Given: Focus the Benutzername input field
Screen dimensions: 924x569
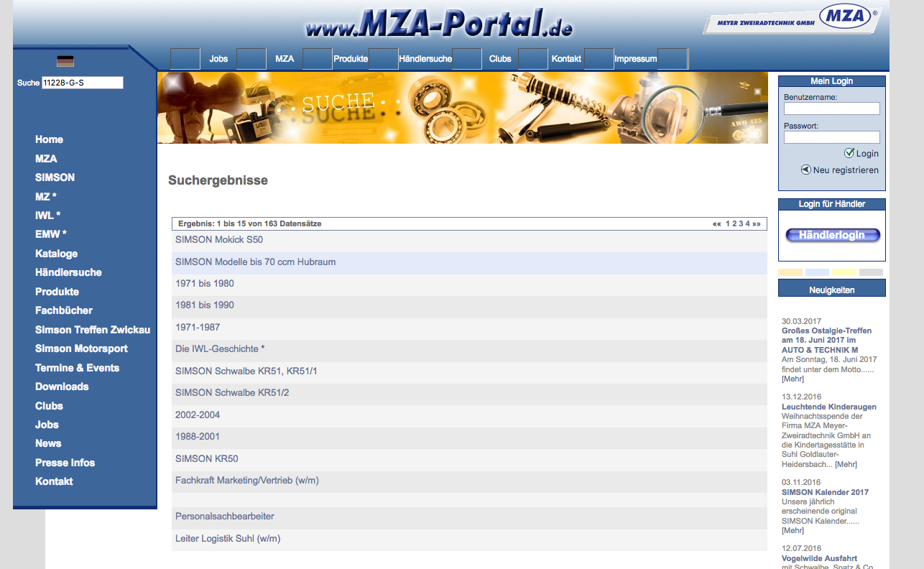Looking at the screenshot, I should pyautogui.click(x=831, y=108).
